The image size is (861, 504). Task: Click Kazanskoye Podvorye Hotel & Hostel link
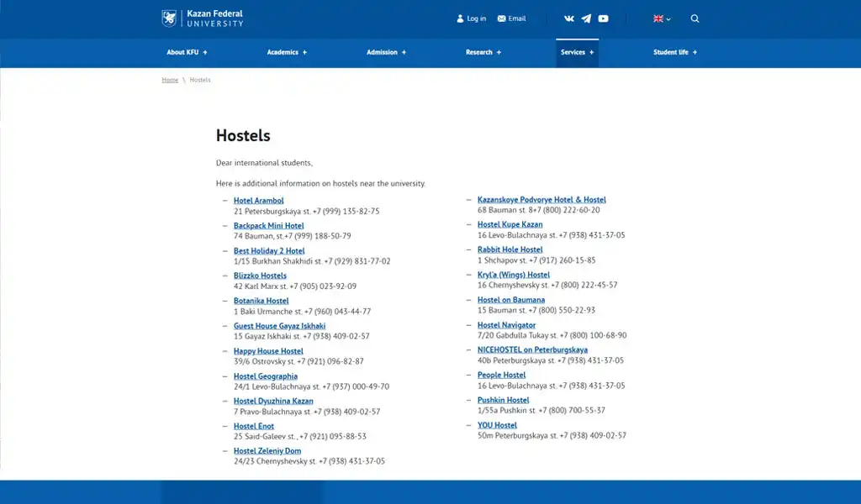click(x=541, y=200)
